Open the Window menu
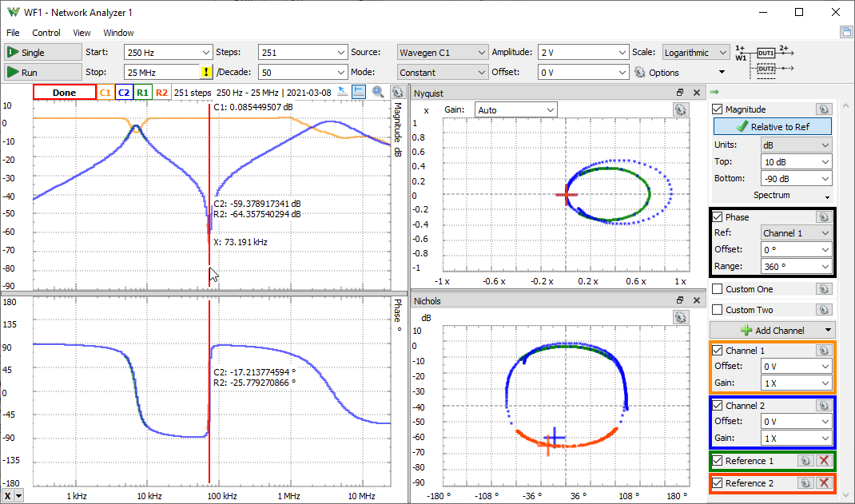Image resolution: width=855 pixels, height=504 pixels. pyautogui.click(x=118, y=33)
